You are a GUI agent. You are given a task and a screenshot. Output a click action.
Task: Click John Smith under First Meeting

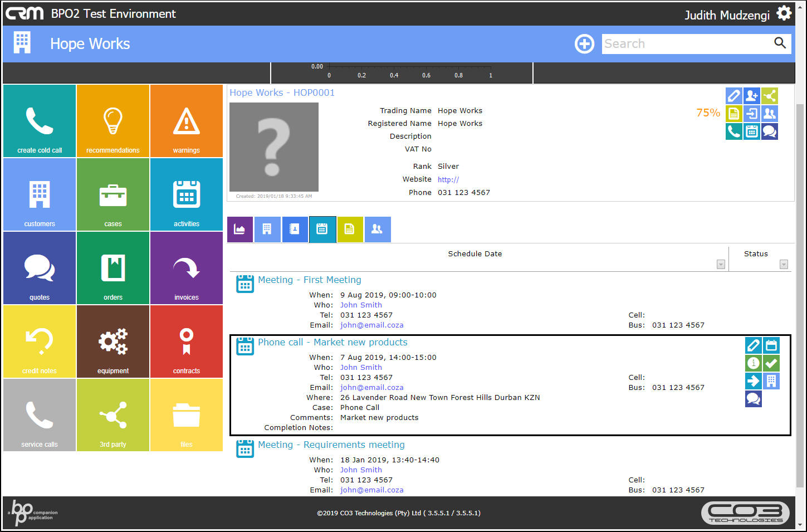361,305
